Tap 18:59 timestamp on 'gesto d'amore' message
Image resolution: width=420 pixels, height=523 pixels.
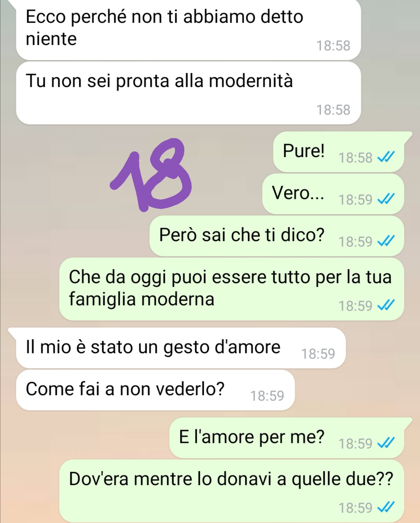click(318, 353)
